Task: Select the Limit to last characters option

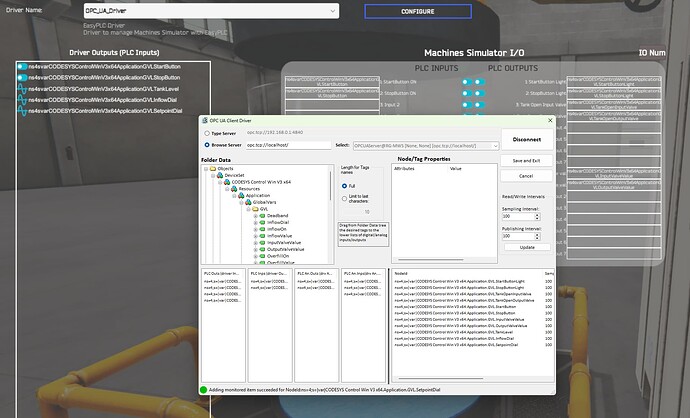Action: [x=344, y=198]
